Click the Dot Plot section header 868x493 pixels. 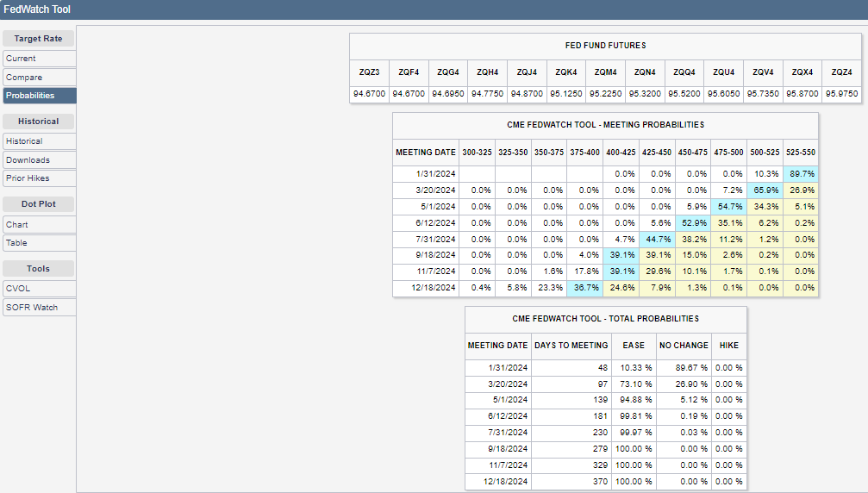[x=38, y=203]
